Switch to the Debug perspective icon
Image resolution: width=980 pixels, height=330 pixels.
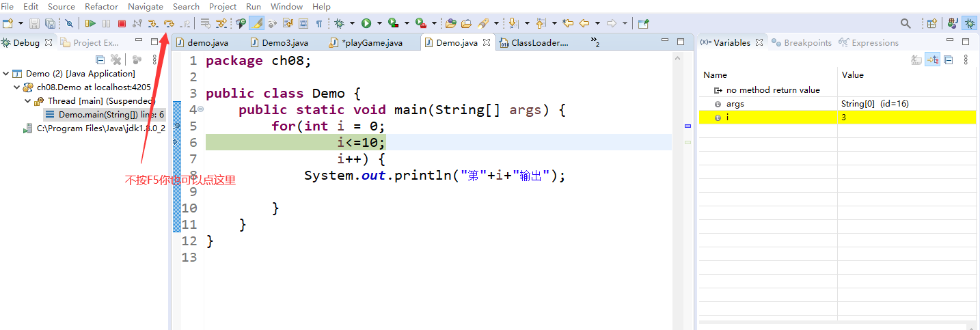click(969, 23)
